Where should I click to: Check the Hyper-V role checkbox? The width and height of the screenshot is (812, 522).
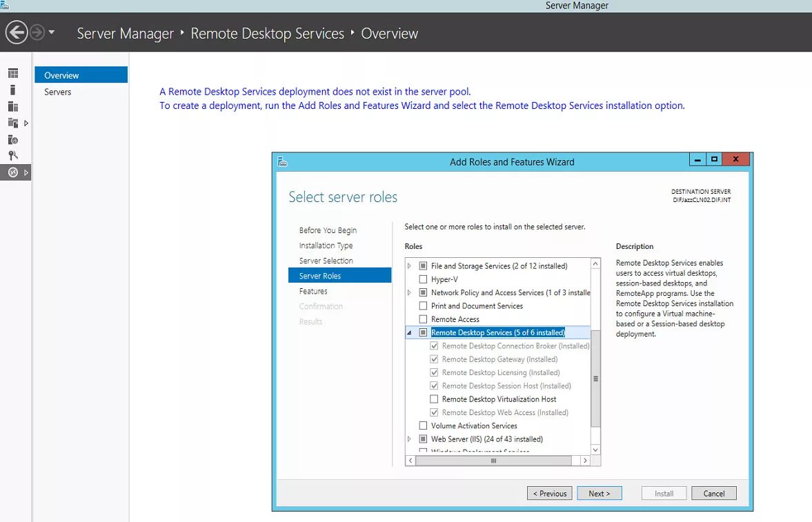pos(423,279)
